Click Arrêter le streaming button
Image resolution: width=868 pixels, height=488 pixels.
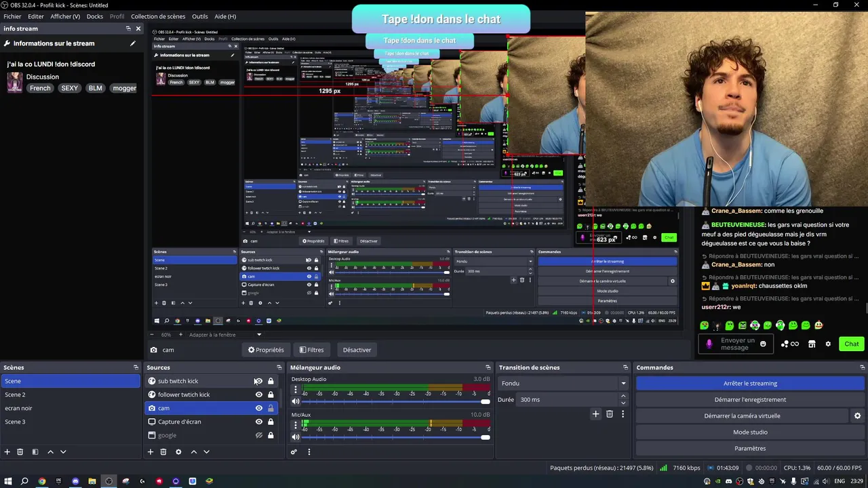click(750, 383)
